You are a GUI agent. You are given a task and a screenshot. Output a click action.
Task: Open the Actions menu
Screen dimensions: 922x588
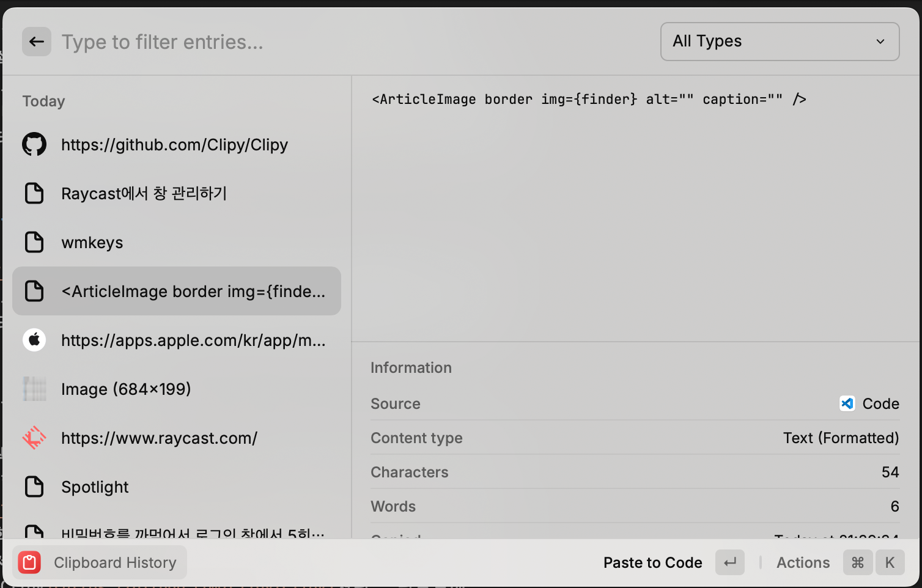tap(803, 562)
